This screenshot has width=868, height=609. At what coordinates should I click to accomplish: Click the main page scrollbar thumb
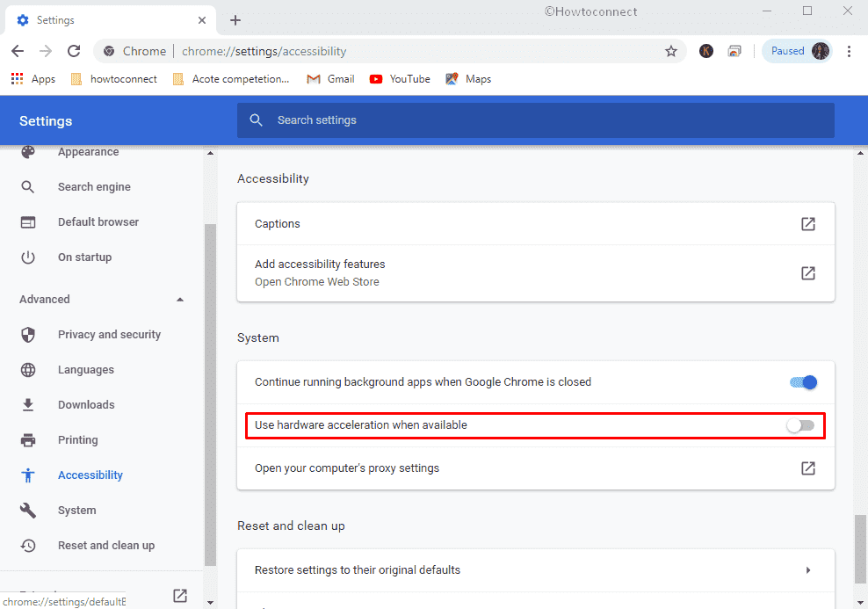pos(860,549)
